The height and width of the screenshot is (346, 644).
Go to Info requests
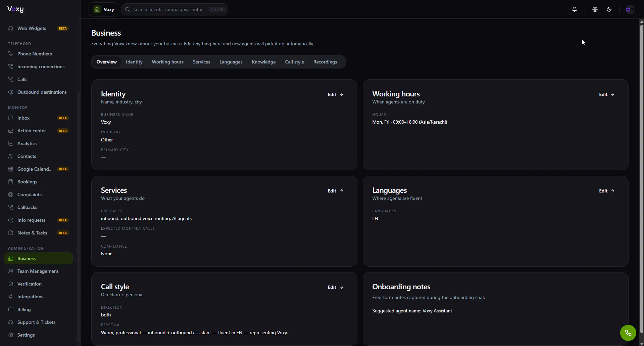coord(38,220)
